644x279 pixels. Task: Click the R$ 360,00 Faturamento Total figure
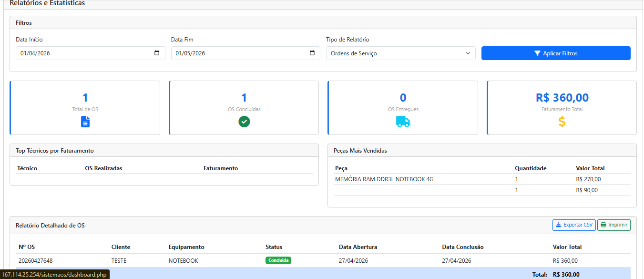pos(562,98)
